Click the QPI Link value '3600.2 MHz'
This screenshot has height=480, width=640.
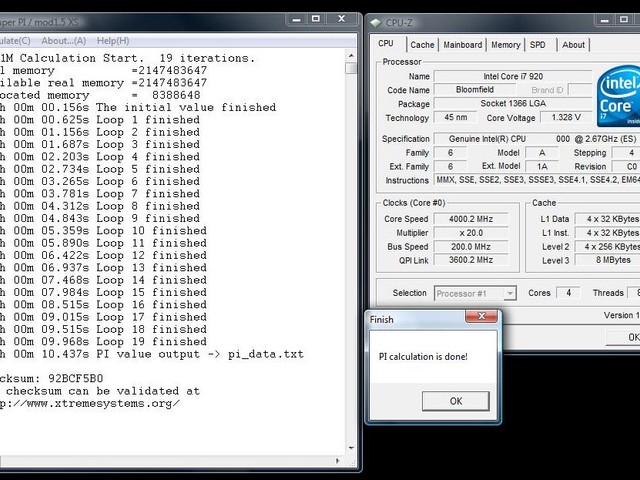tap(471, 260)
